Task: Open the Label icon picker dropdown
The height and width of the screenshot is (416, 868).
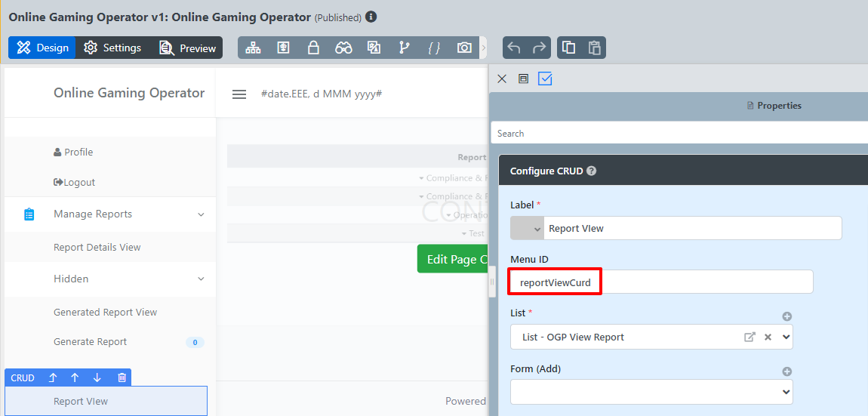Action: pos(527,229)
